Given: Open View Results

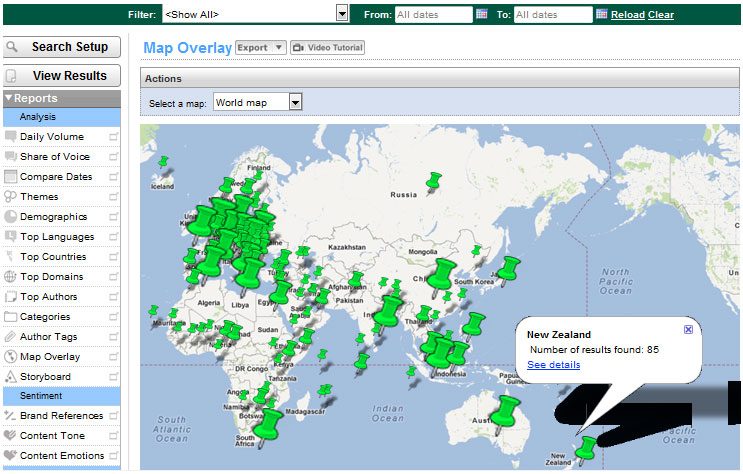Looking at the screenshot, I should 62,76.
